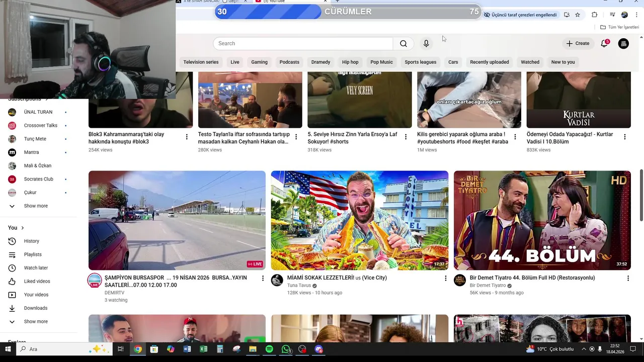Open the Bir Demet Tiyatro channel name link
This screenshot has height=362, width=644.
pyautogui.click(x=488, y=286)
